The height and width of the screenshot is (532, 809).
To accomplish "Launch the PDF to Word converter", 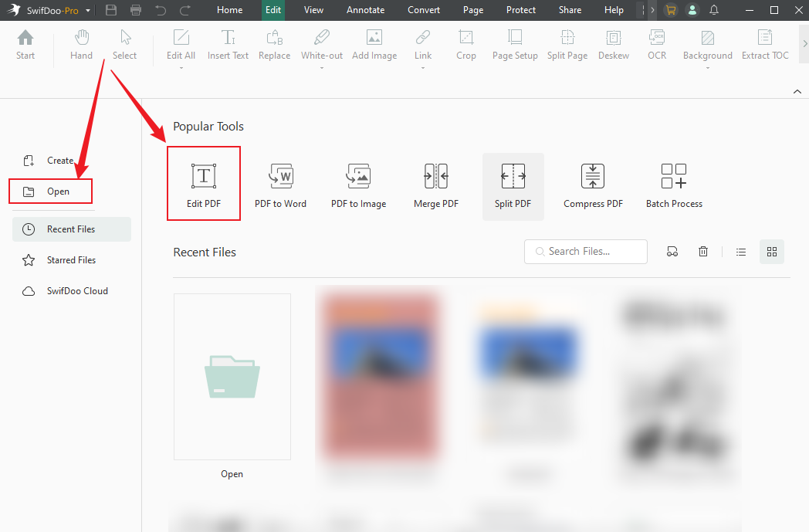I will (x=281, y=183).
